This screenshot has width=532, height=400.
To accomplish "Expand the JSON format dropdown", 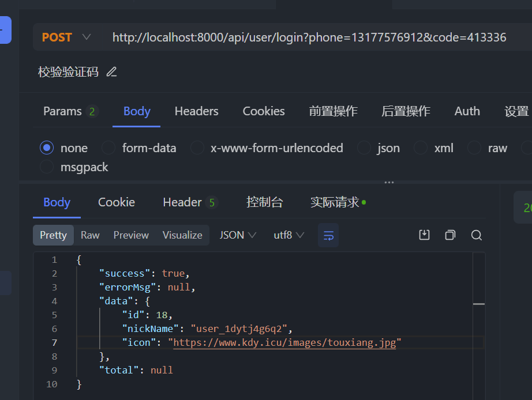I will pos(238,235).
